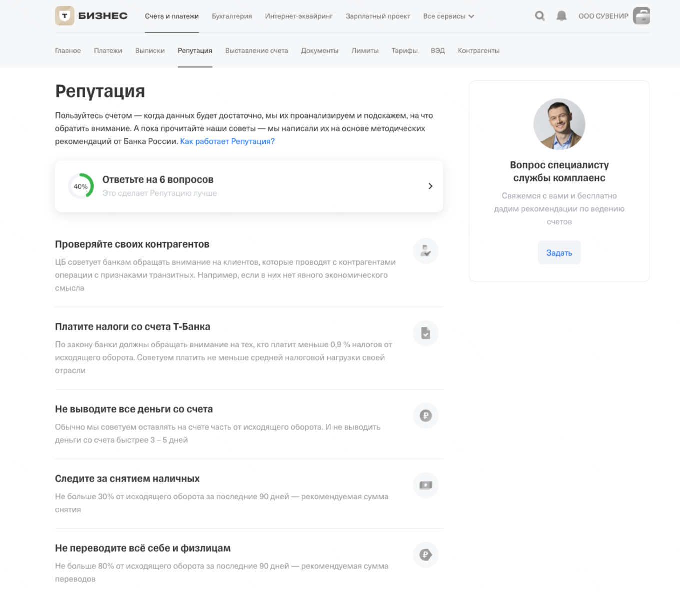Go to the Контрагенты tab
680x616 pixels.
[x=479, y=51]
